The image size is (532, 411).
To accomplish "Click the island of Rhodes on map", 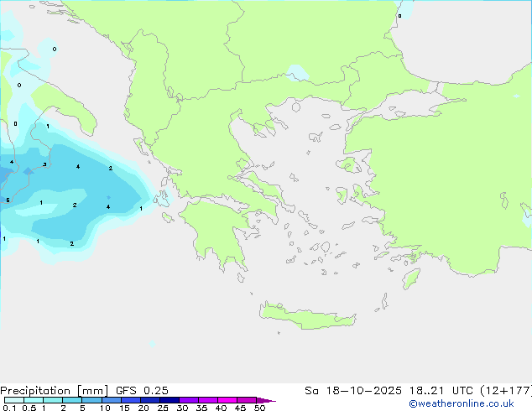I will 411,278.
